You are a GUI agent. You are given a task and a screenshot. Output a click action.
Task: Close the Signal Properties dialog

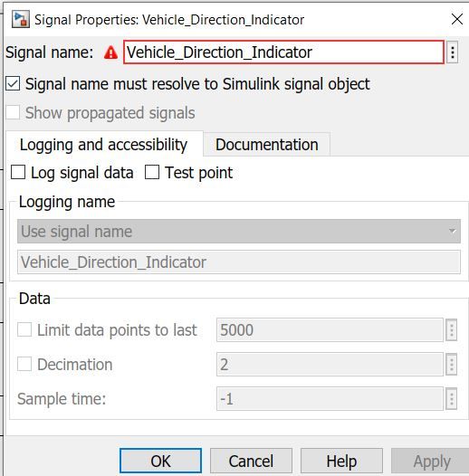tap(457, 19)
